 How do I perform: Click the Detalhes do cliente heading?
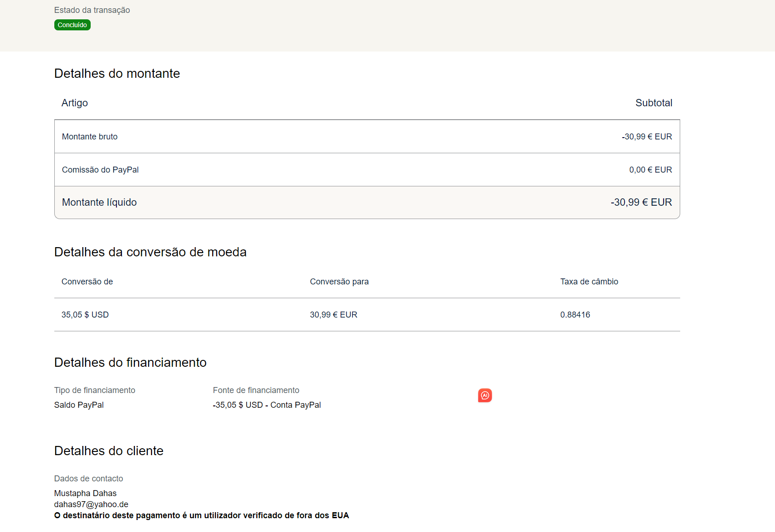(109, 451)
